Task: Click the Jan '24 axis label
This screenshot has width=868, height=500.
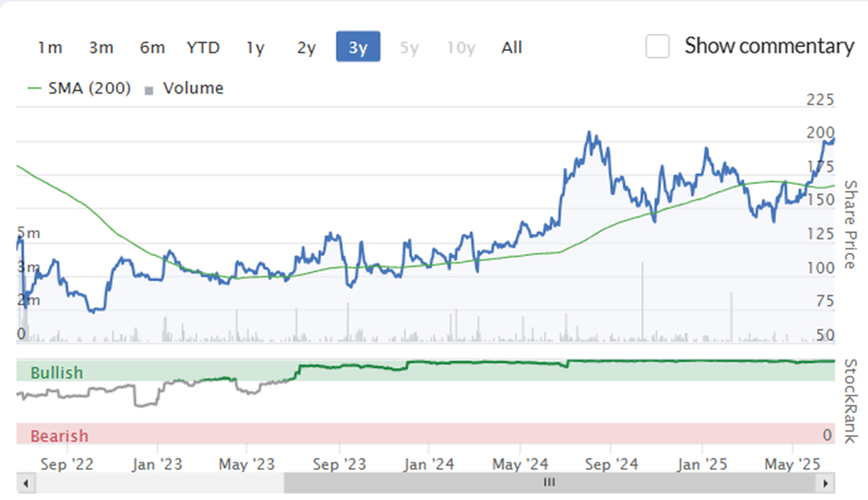Action: click(429, 464)
